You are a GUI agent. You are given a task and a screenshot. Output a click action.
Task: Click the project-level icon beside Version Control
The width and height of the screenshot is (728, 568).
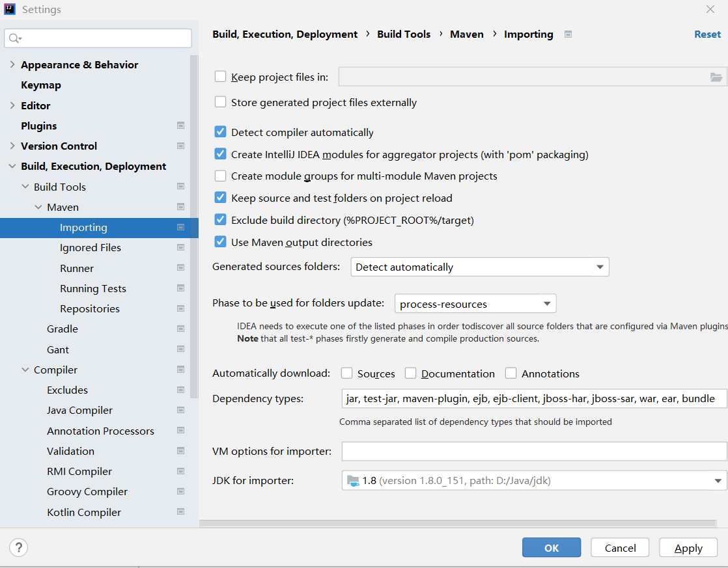(x=180, y=146)
